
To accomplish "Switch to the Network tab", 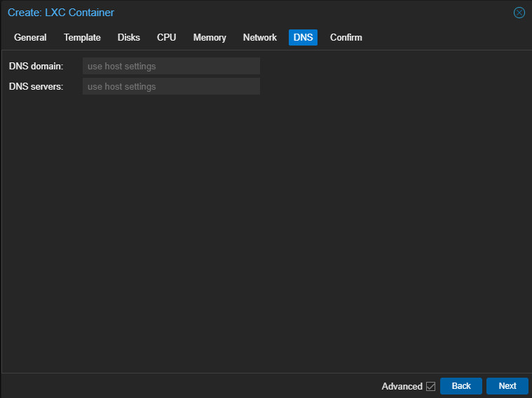I will click(260, 37).
